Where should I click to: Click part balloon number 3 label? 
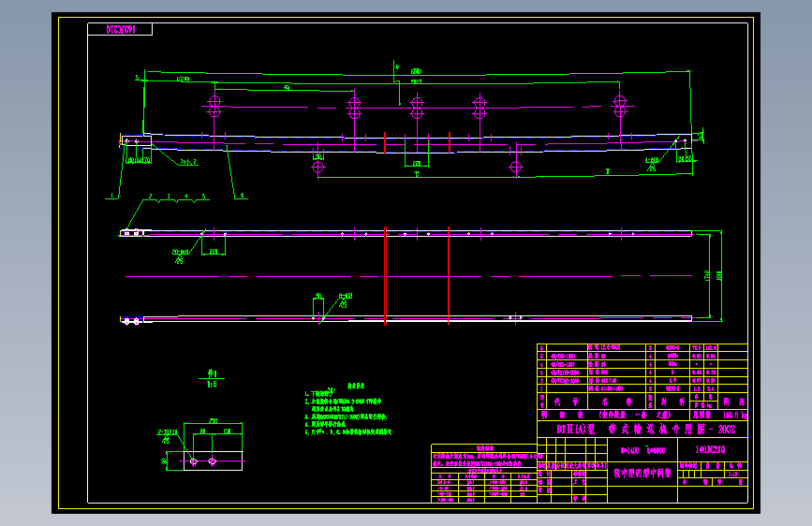pos(169,197)
